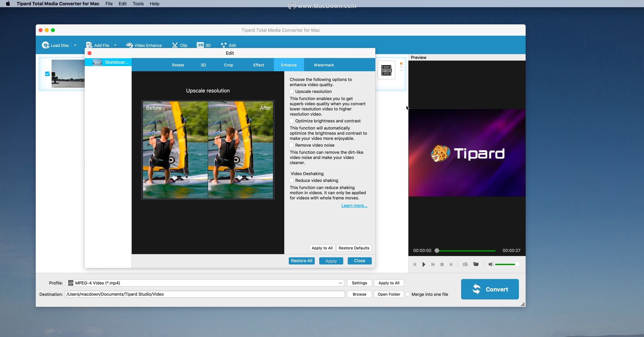This screenshot has height=337, width=644.
Task: Select the Load Disc toolbar icon
Action: 46,45
